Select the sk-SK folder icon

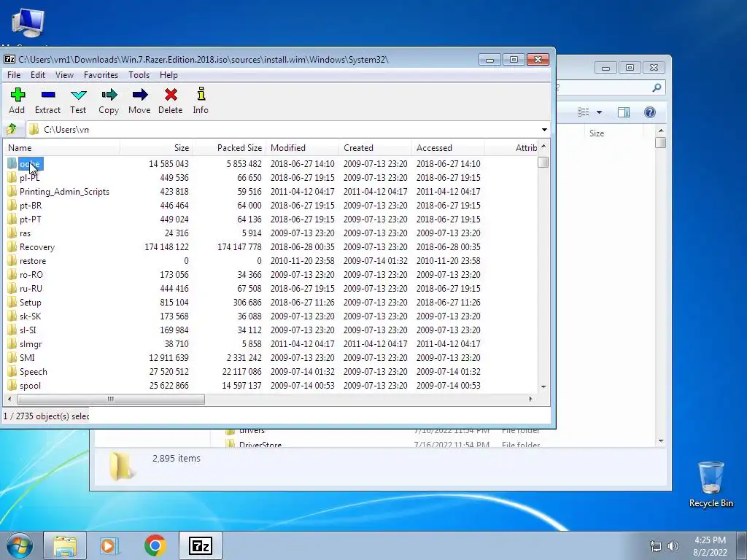pyautogui.click(x=12, y=316)
